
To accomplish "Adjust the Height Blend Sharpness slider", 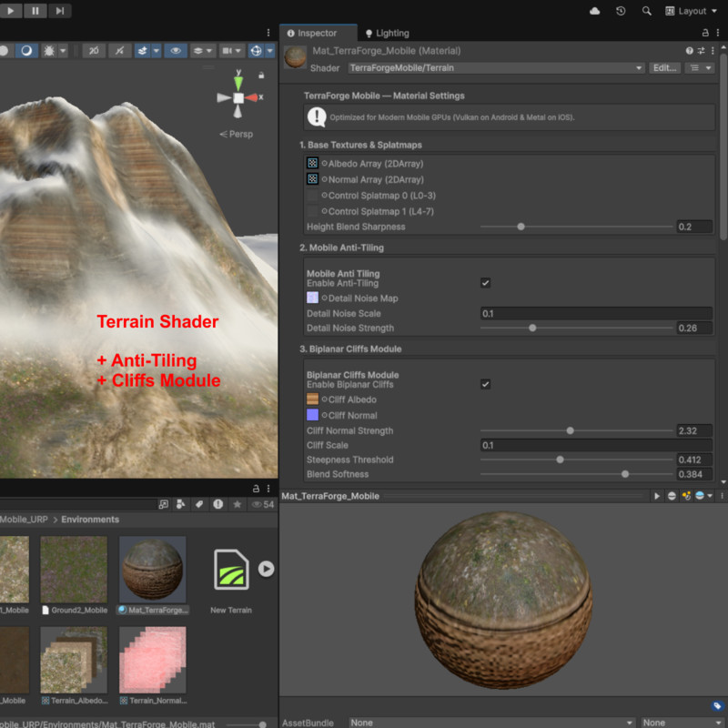I will click(521, 227).
